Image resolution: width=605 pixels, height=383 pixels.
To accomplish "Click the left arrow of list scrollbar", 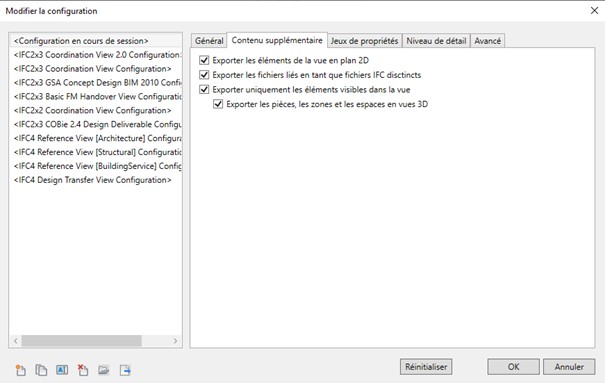I will (15, 341).
